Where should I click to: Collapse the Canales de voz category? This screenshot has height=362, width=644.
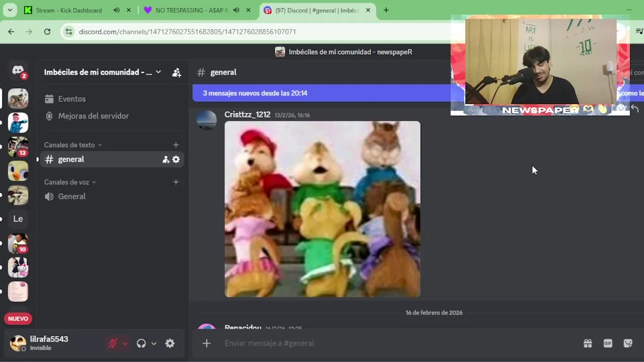click(70, 182)
